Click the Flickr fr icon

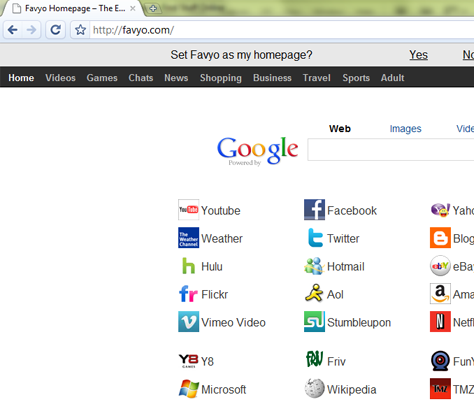[188, 294]
